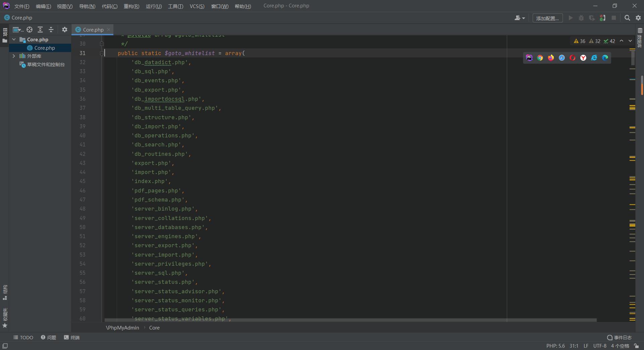Open the Database tool window
Image resolution: width=644 pixels, height=350 pixels.
[x=640, y=38]
